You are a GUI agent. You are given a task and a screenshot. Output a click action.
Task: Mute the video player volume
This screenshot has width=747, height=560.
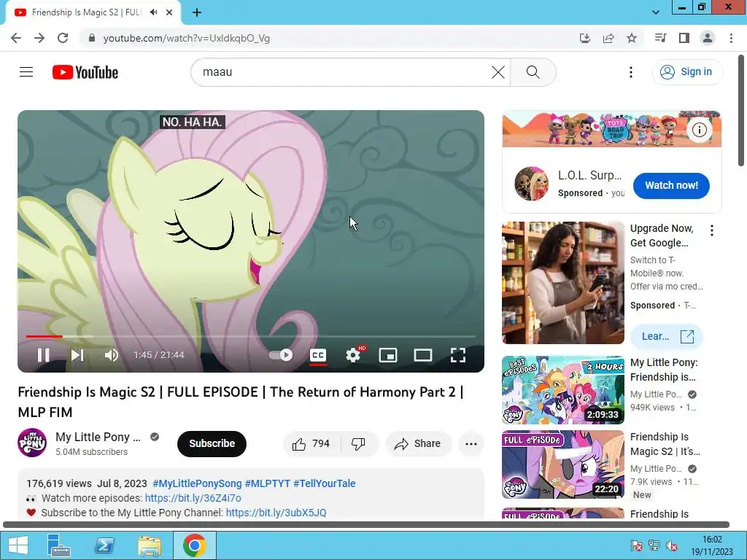click(x=112, y=355)
